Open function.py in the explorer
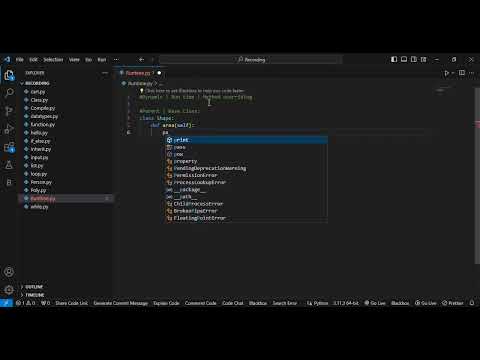Screen dimensions: 480x360 [x=43, y=124]
